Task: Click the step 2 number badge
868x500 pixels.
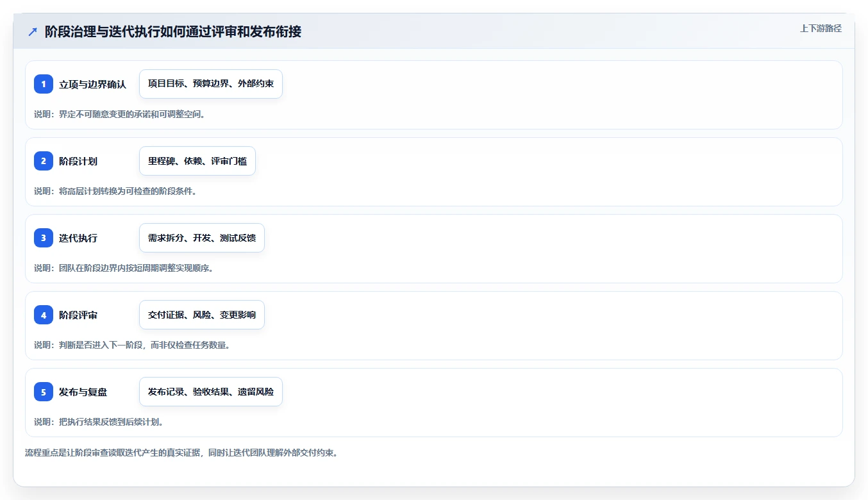Action: [44, 161]
